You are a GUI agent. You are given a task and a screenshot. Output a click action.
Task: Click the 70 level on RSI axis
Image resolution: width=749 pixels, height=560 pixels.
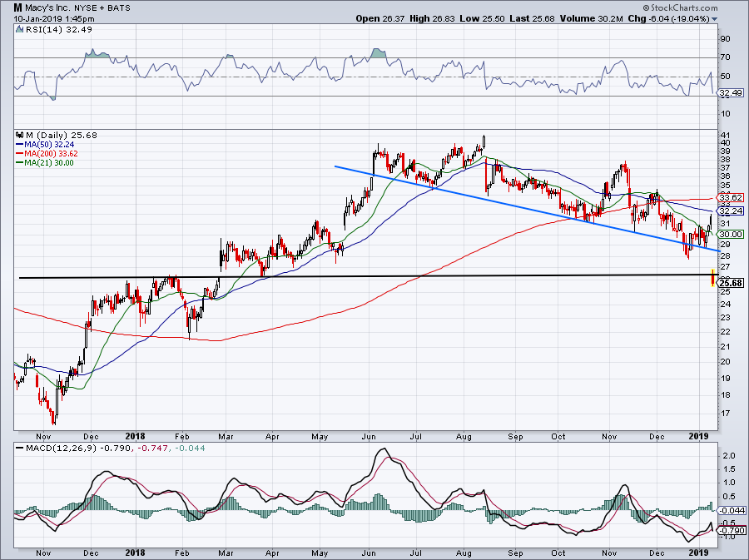tap(725, 57)
